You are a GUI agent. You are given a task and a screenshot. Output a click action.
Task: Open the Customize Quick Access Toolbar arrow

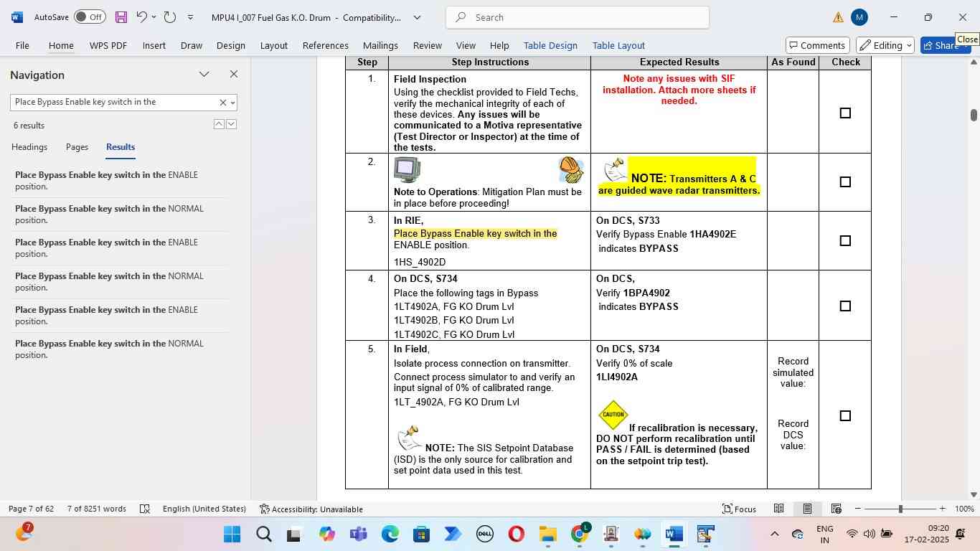[190, 17]
